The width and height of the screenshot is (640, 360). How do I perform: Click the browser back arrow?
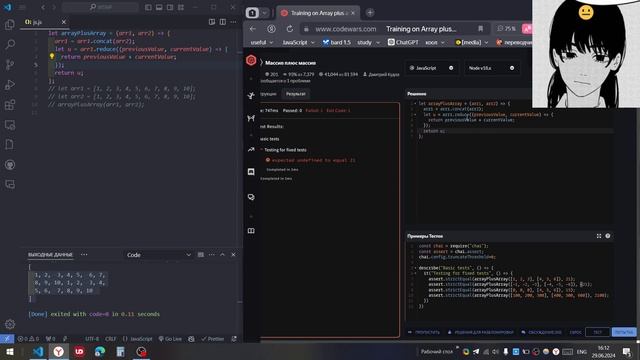click(253, 29)
